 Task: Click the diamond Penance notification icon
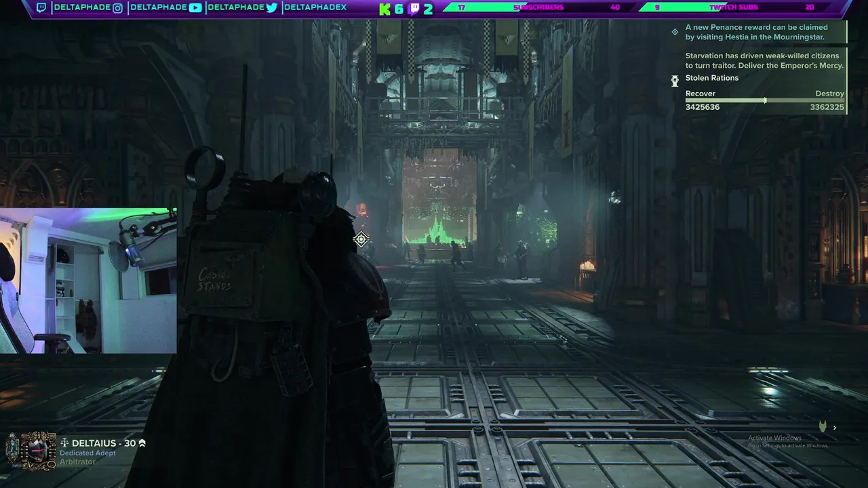click(x=675, y=32)
